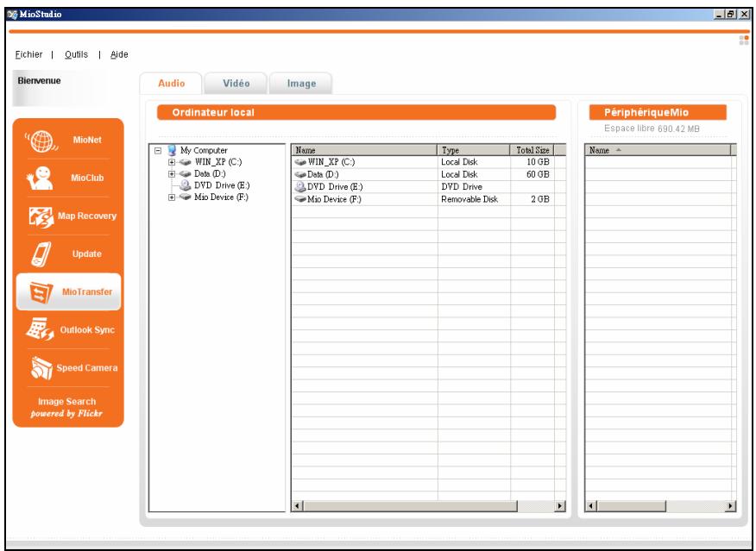Sort local list by Name column

pyautogui.click(x=364, y=150)
